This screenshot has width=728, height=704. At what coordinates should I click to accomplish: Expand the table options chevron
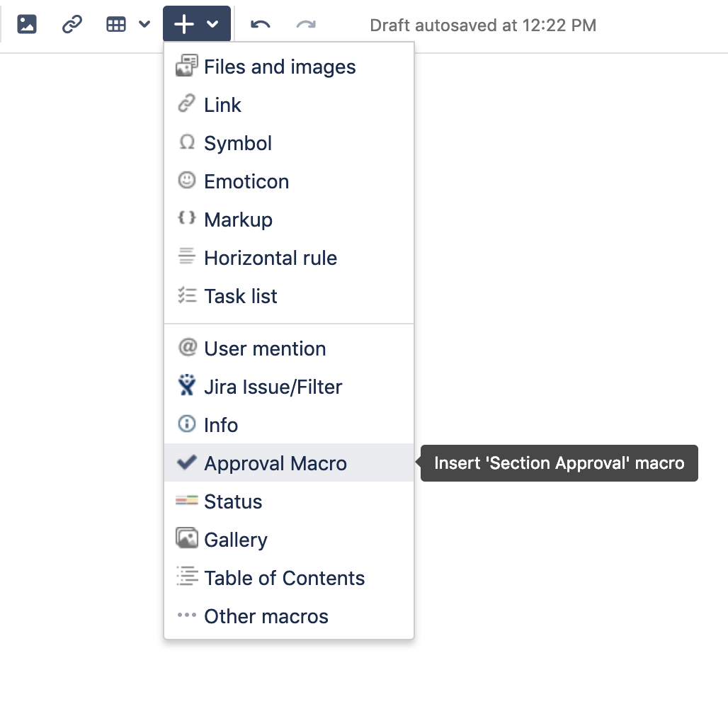click(x=144, y=25)
